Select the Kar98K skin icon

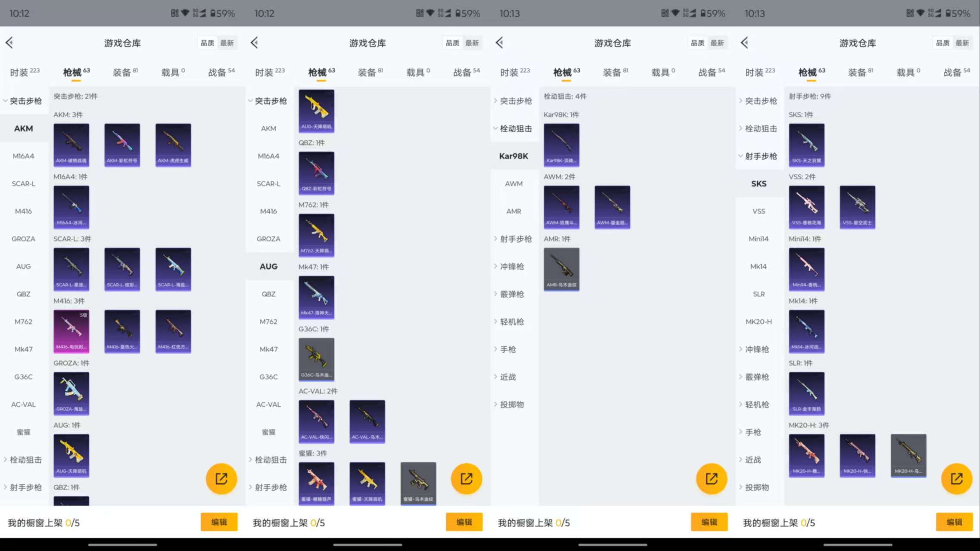(562, 145)
